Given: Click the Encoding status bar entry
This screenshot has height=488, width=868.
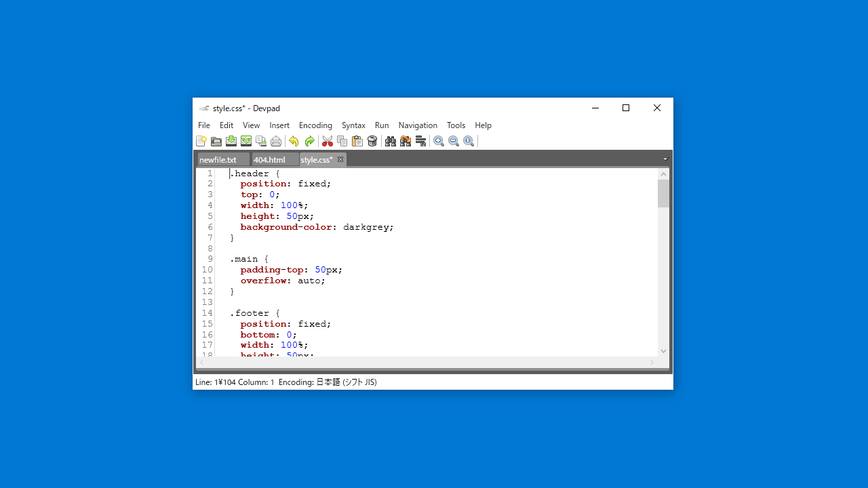Looking at the screenshot, I should 328,382.
